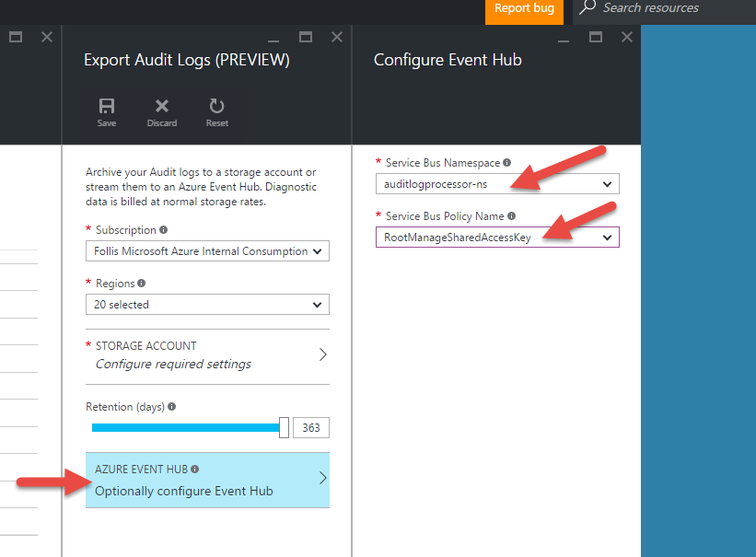Close the Export Audit Logs blade
The height and width of the screenshot is (557, 756).
tap(337, 37)
